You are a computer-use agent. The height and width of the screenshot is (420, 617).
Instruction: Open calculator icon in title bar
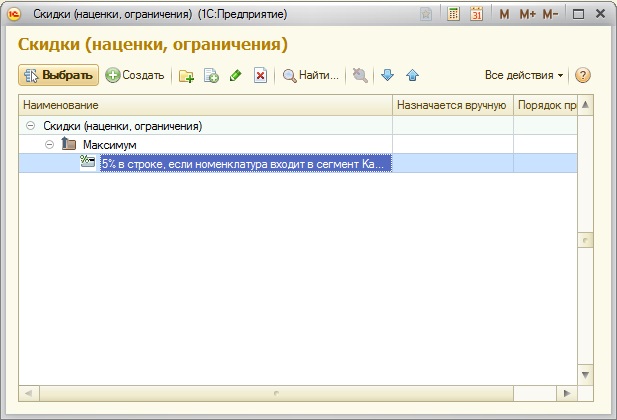(454, 15)
